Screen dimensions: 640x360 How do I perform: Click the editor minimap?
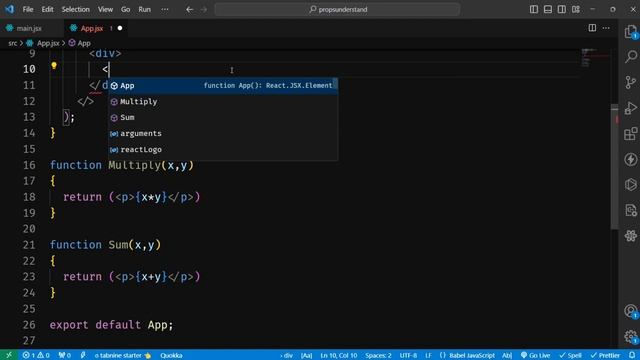596,57
